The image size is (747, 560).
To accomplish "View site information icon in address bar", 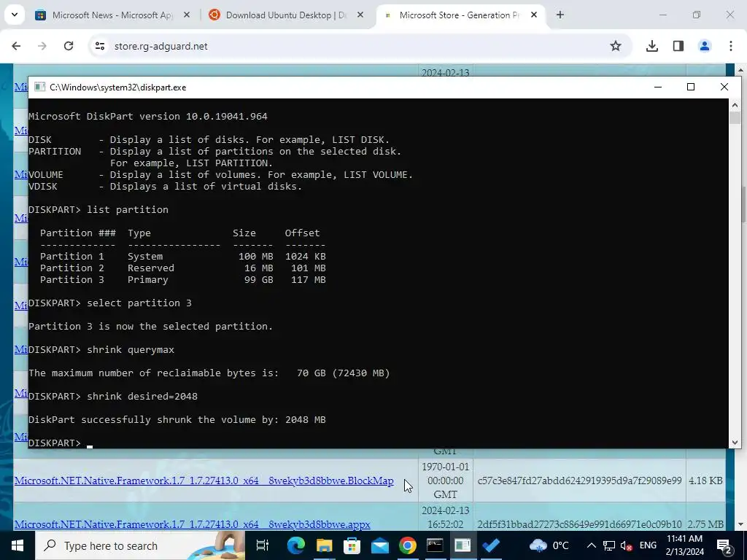I will coord(99,46).
